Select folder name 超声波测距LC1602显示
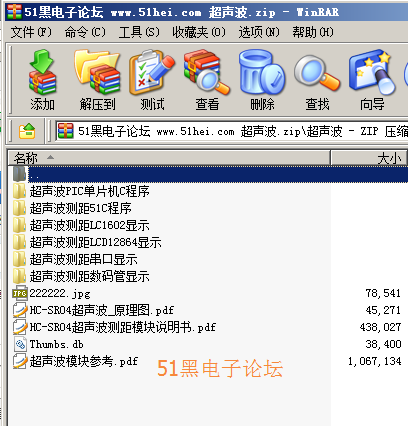 tap(89, 225)
